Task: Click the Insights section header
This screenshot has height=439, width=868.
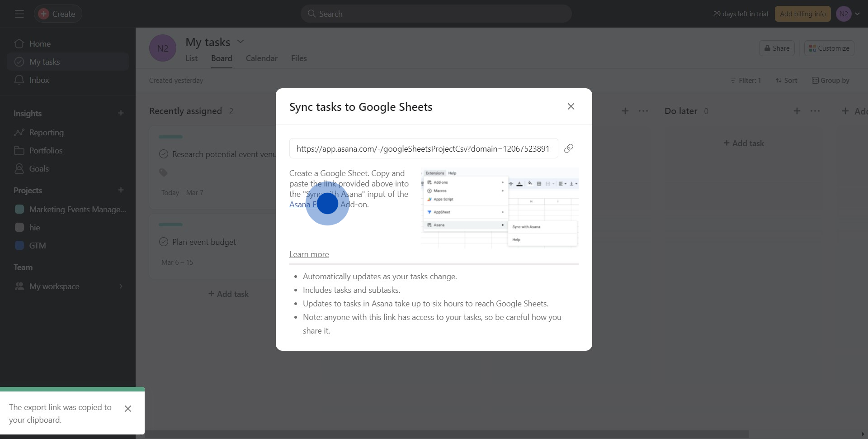Action: point(28,114)
